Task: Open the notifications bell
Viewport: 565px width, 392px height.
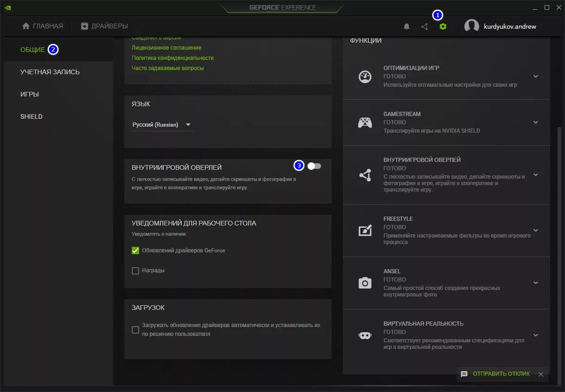Action: pyautogui.click(x=406, y=26)
